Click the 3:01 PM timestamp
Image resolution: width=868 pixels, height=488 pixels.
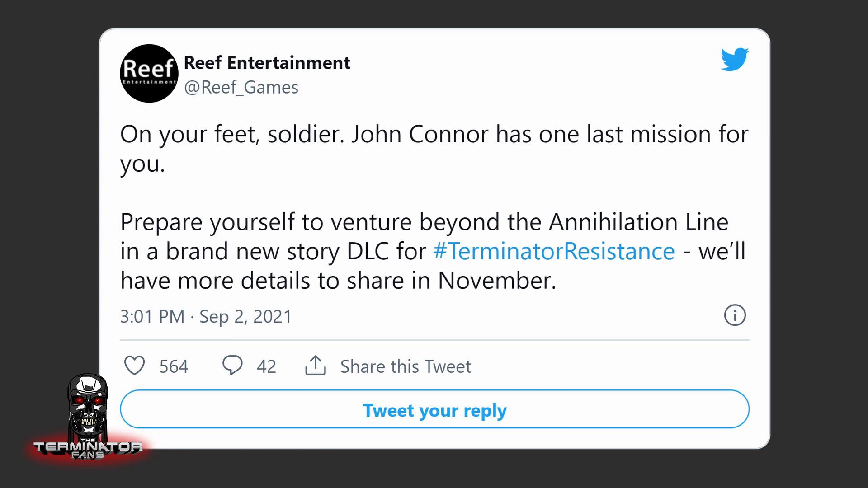pos(152,317)
